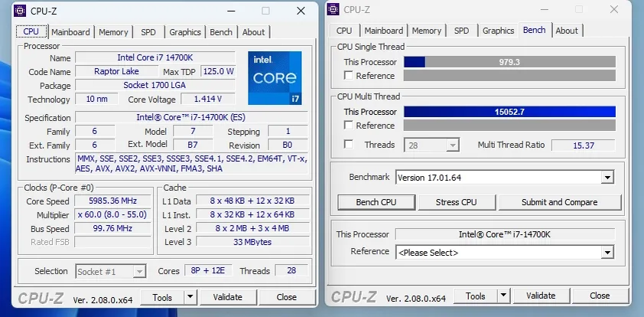The image size is (644, 317).
Task: Click the Level 2 cache value 8 x 2 MB
Action: click(252, 228)
